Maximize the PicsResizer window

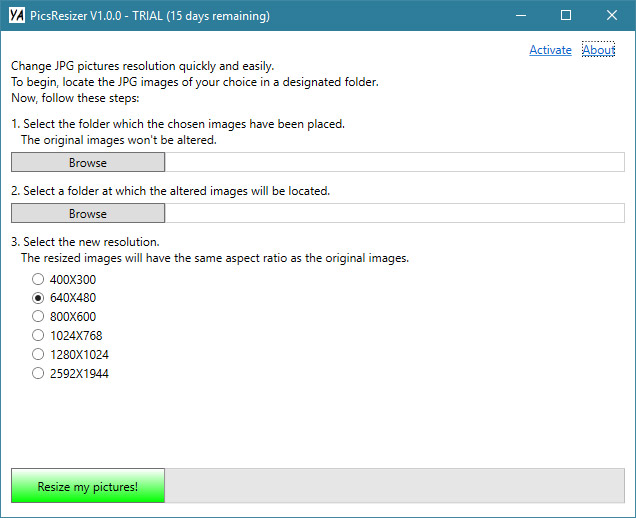(x=566, y=16)
